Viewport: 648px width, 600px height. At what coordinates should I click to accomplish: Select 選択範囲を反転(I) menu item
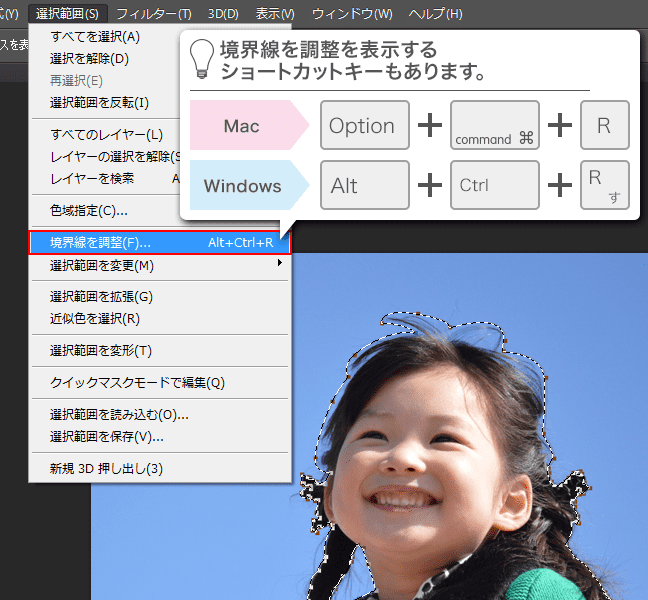99,102
